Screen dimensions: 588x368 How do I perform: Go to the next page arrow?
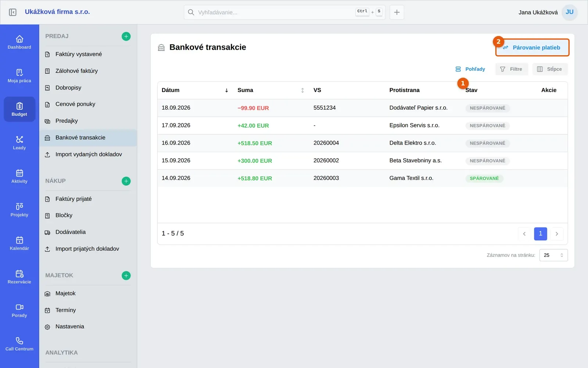click(x=557, y=234)
